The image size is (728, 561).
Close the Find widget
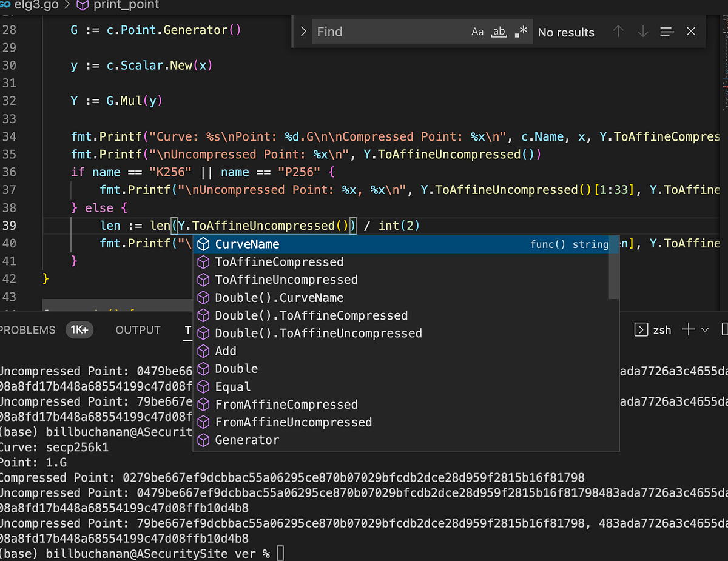pyautogui.click(x=691, y=32)
